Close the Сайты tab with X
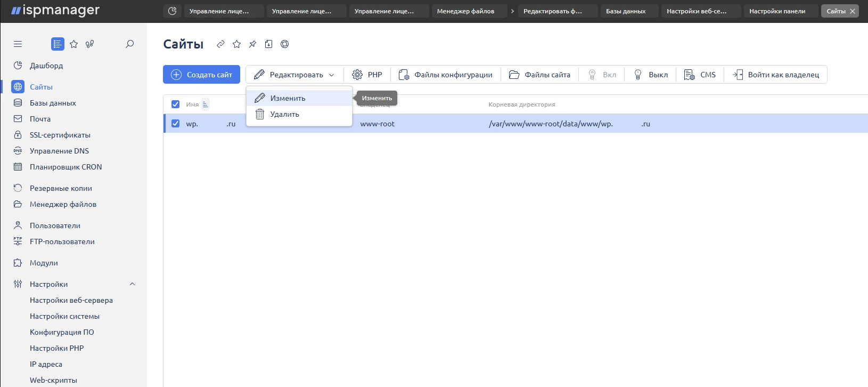 pyautogui.click(x=852, y=11)
